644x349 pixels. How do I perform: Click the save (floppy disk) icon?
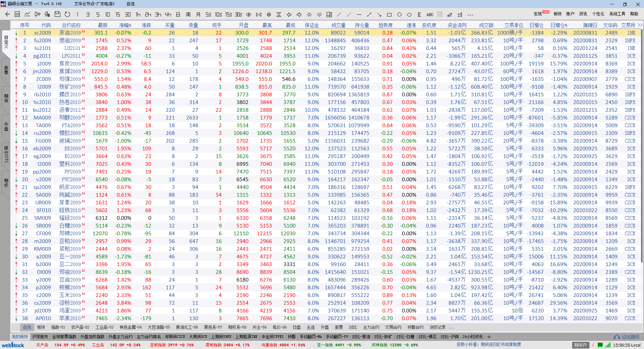coord(57,14)
